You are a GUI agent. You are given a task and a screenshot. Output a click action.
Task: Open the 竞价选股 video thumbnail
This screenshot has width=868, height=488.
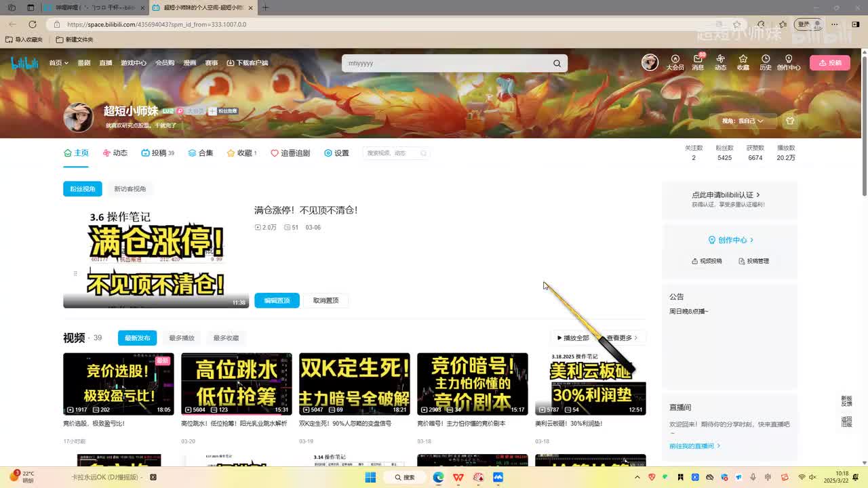point(119,384)
